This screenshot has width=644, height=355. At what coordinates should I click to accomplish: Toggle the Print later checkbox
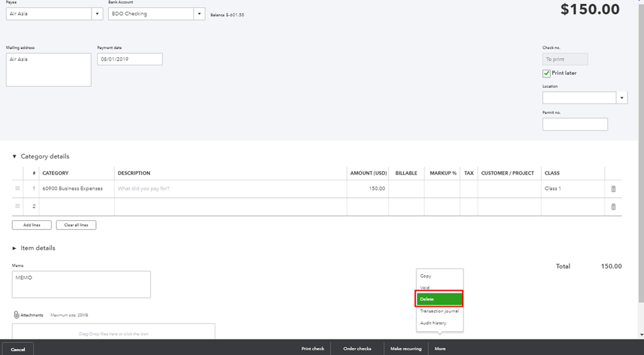pyautogui.click(x=546, y=73)
